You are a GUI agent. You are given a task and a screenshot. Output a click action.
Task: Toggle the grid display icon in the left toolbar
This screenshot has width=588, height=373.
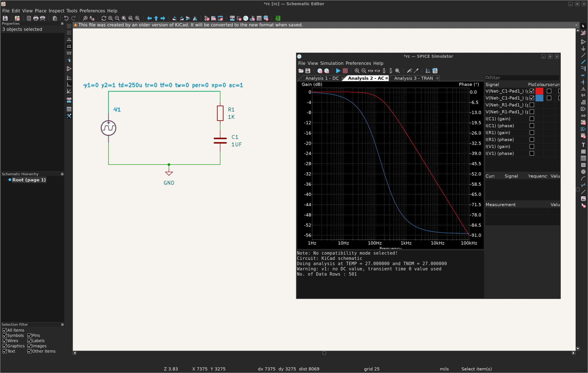[69, 26]
